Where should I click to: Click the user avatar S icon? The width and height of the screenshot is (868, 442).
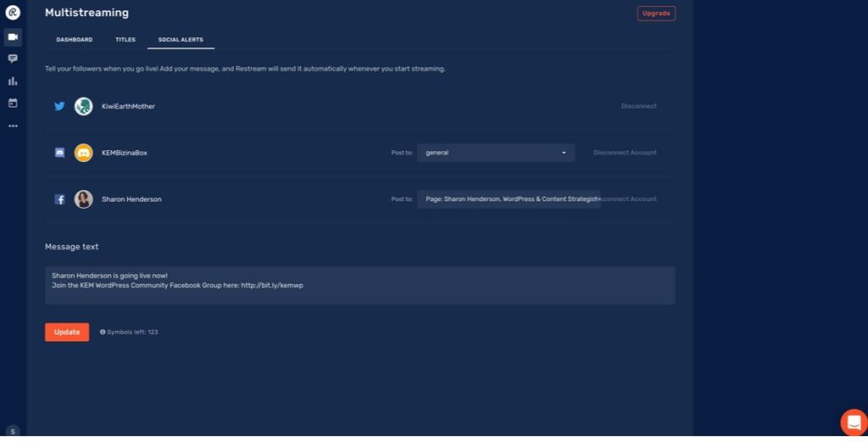(x=13, y=431)
